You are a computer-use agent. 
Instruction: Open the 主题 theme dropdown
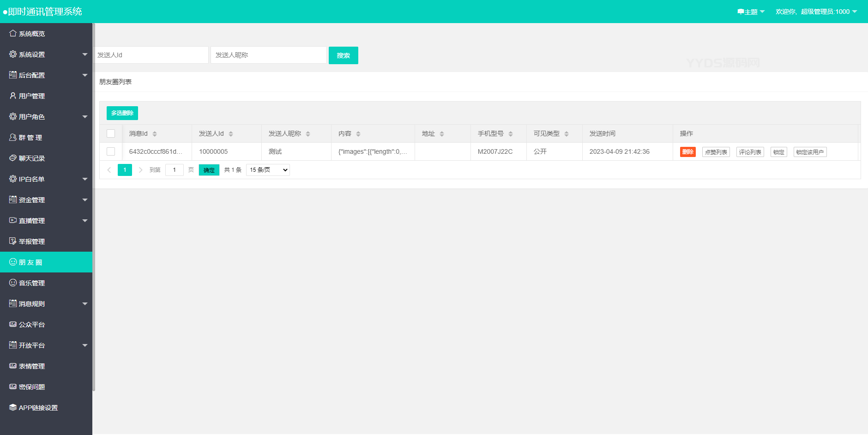tap(750, 11)
